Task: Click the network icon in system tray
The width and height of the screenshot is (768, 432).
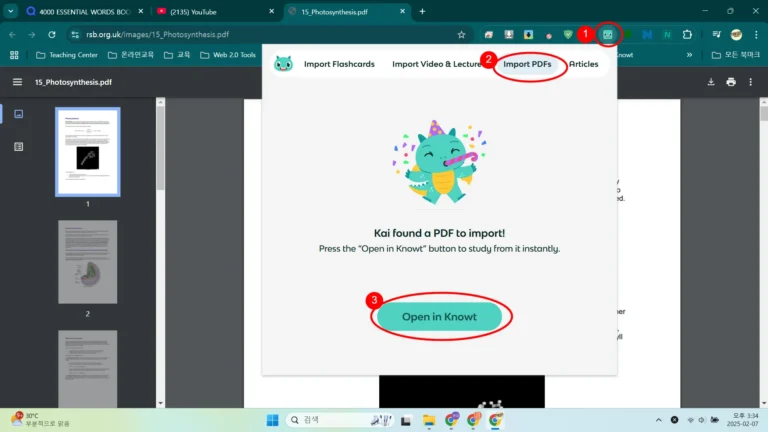Action: [691, 420]
